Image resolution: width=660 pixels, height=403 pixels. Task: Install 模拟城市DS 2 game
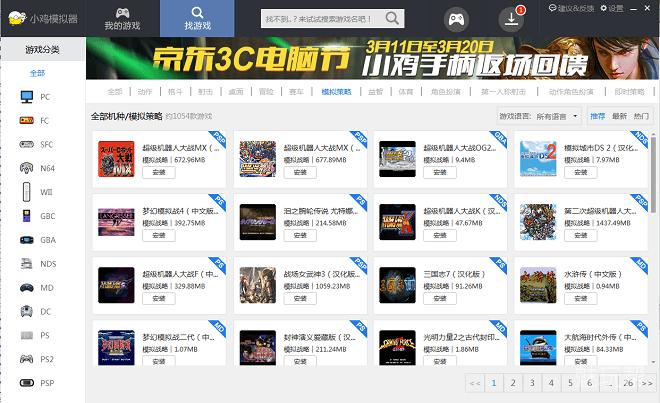click(580, 172)
